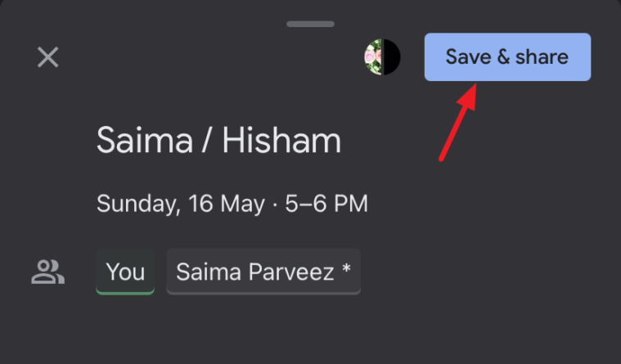Click the 16 May portion of the date
This screenshot has width=621, height=364.
point(227,204)
